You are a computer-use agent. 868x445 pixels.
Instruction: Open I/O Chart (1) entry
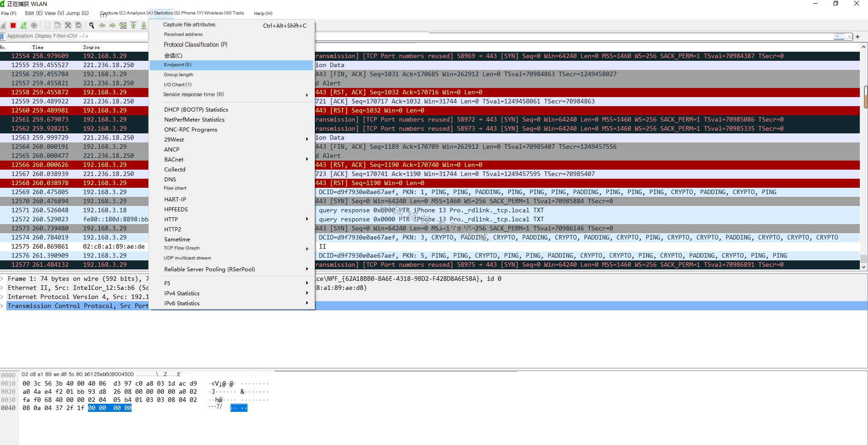pyautogui.click(x=232, y=84)
